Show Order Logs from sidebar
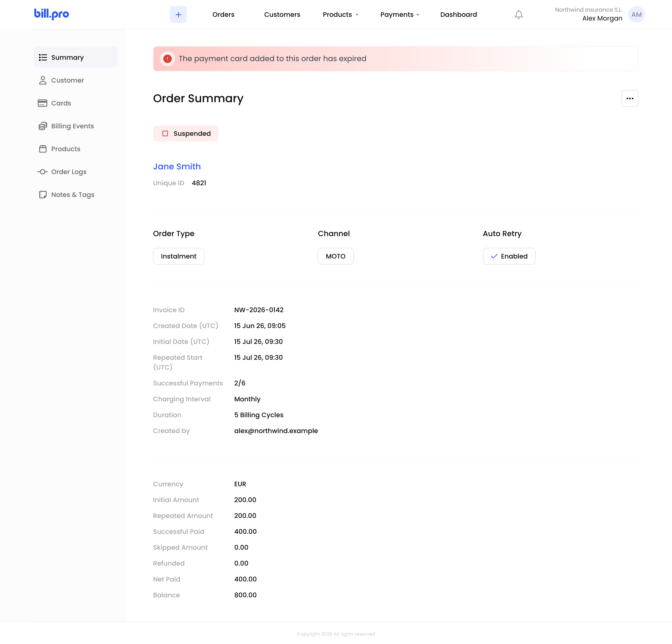This screenshot has height=644, width=672. (75, 172)
